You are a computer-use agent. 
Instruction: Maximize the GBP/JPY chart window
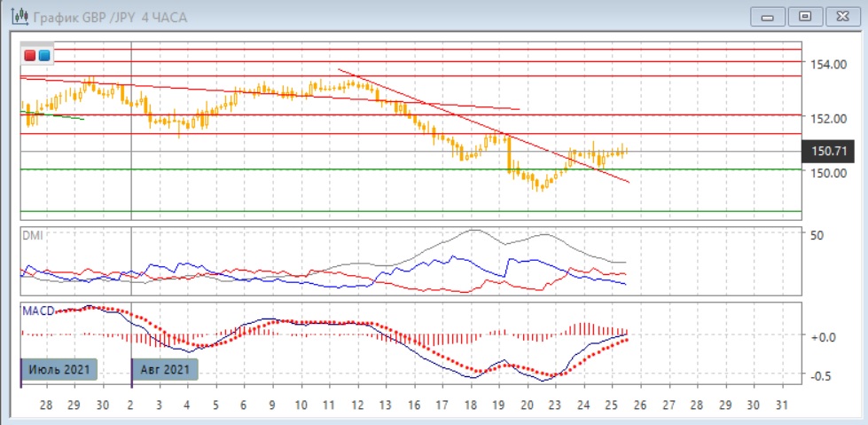805,16
